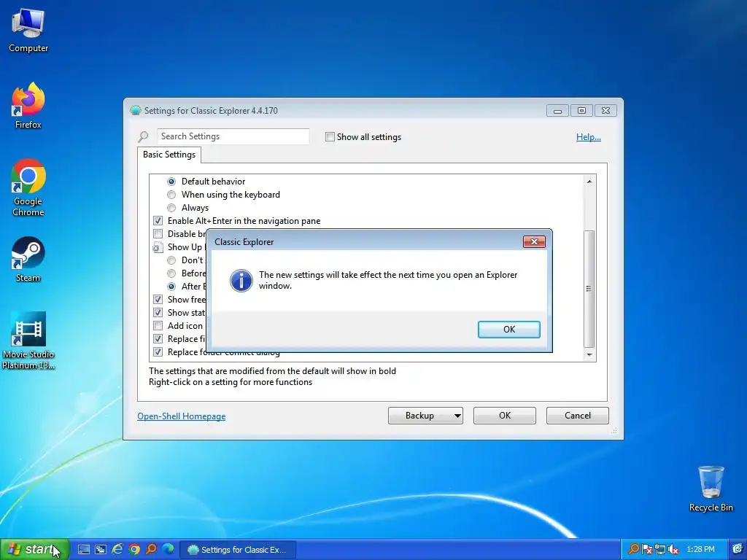Image resolution: width=747 pixels, height=560 pixels.
Task: Toggle the Replace folder conflict dialog checkbox
Action: coord(158,352)
